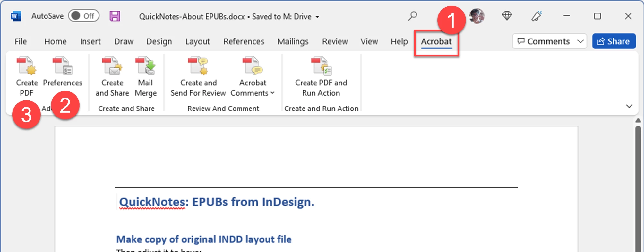The image size is (644, 252).
Task: Click the blue Share button
Action: pyautogui.click(x=614, y=41)
